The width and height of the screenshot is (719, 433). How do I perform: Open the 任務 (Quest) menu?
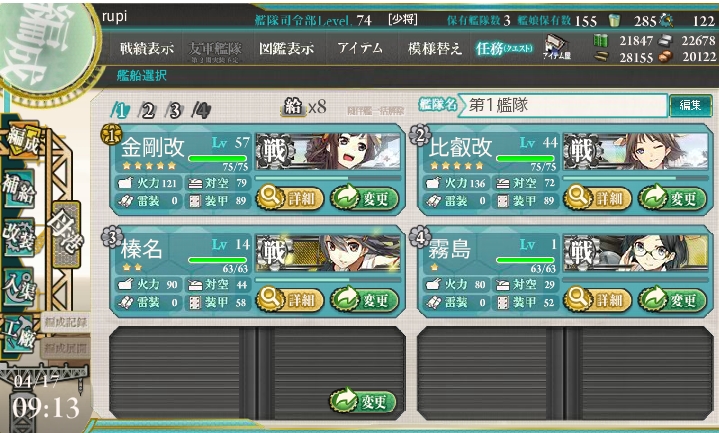504,48
